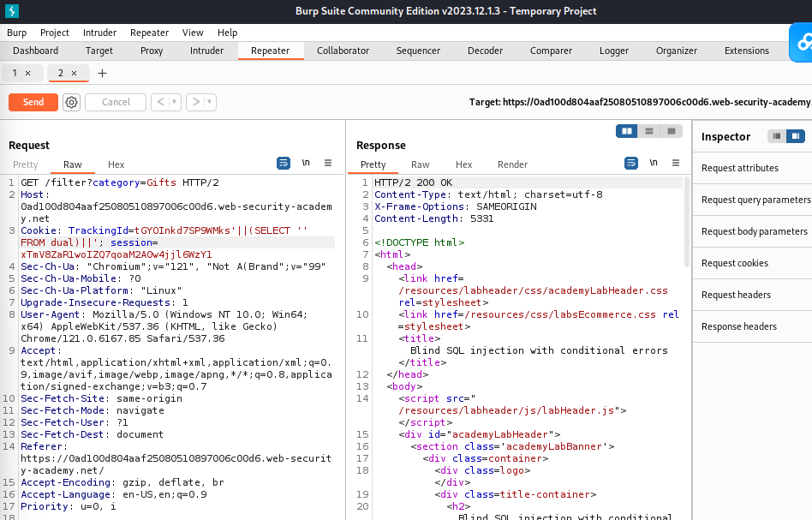
Task: Open back history dropdown arrow
Action: tap(175, 102)
